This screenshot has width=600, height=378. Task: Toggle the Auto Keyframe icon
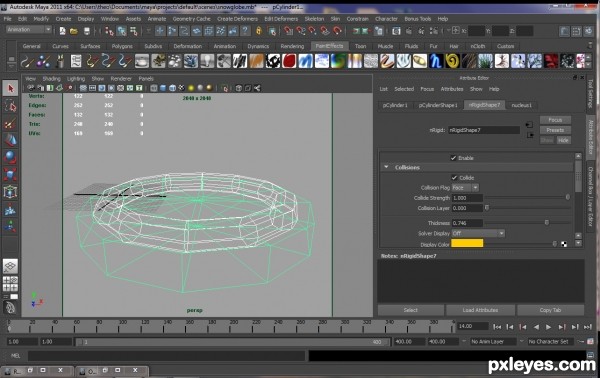pyautogui.click(x=580, y=342)
